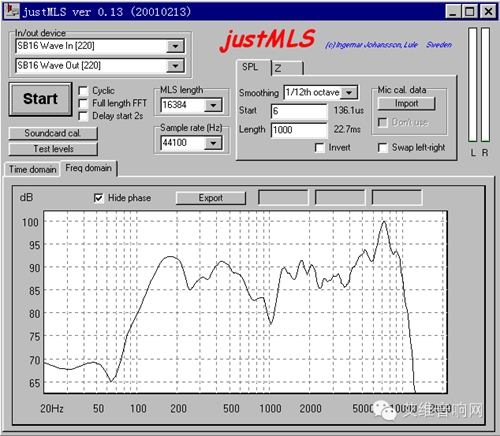The width and height of the screenshot is (500, 436).
Task: Click the justMLS title bar app icon
Action: [13, 11]
